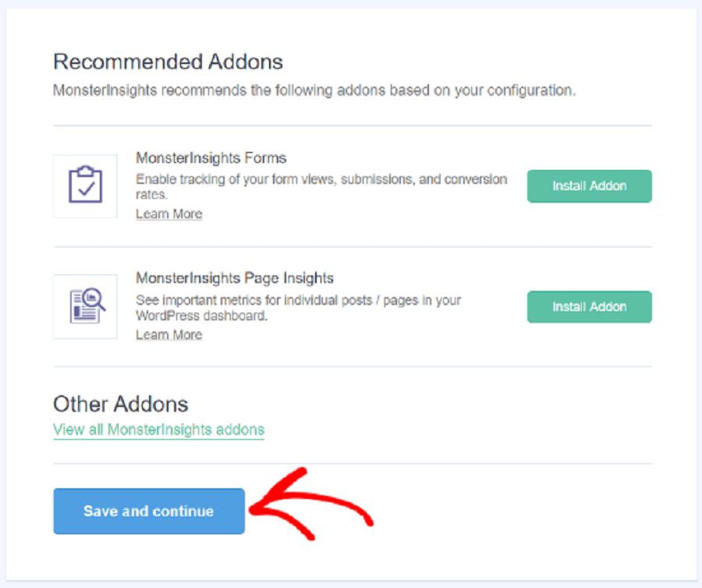Viewport: 702px width, 588px height.
Task: Click the divider line below Other Addons link
Action: pyautogui.click(x=353, y=463)
